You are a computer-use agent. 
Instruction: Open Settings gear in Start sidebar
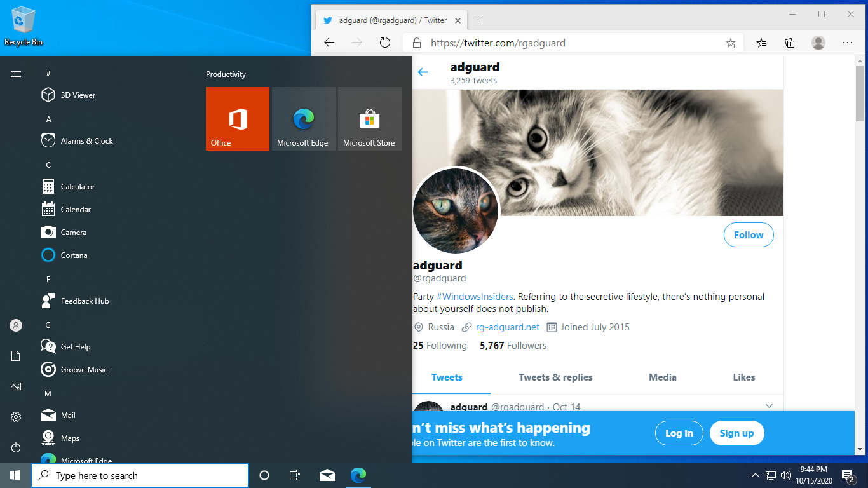click(16, 417)
